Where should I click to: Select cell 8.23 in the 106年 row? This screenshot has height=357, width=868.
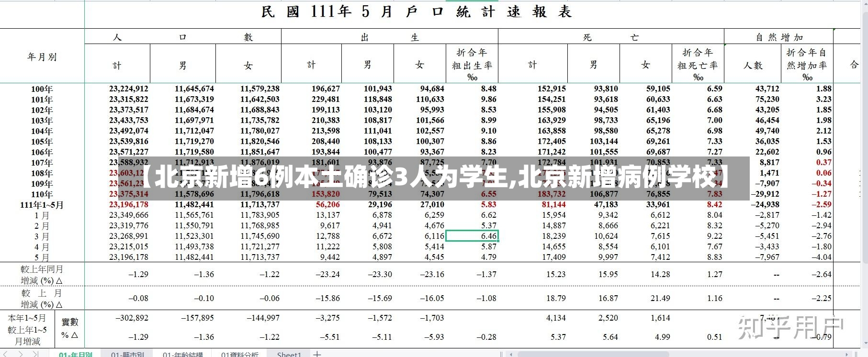(489, 152)
